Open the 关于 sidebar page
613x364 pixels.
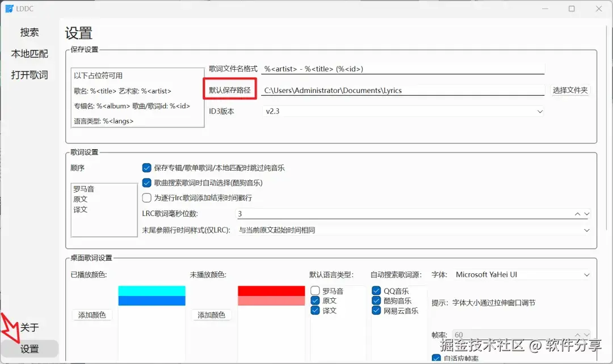pos(30,327)
